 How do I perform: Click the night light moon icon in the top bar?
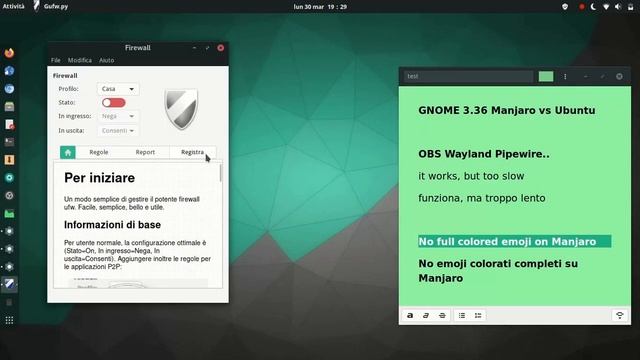point(593,7)
